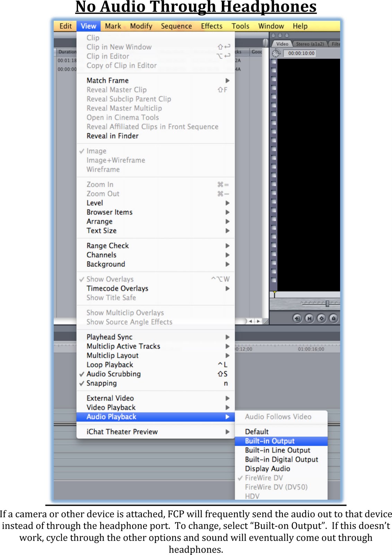Close the open View menu
Viewport: 392px width, 555px height.
tap(88, 26)
